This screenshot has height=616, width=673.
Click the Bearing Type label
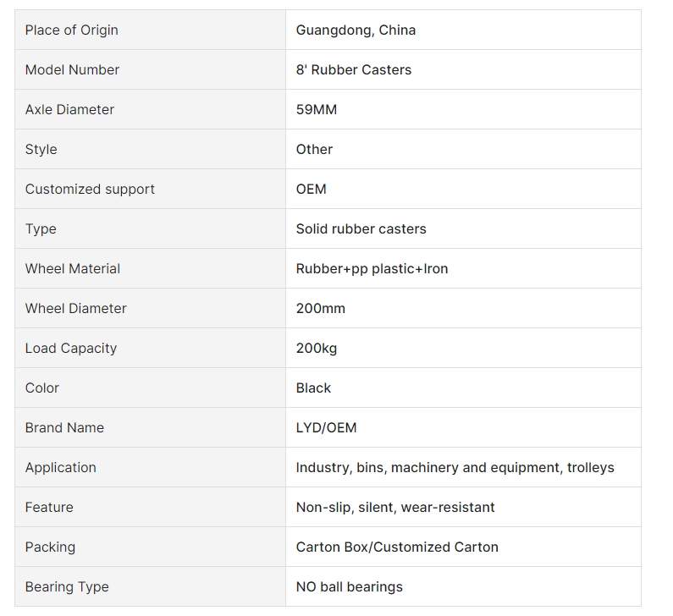pos(67,587)
